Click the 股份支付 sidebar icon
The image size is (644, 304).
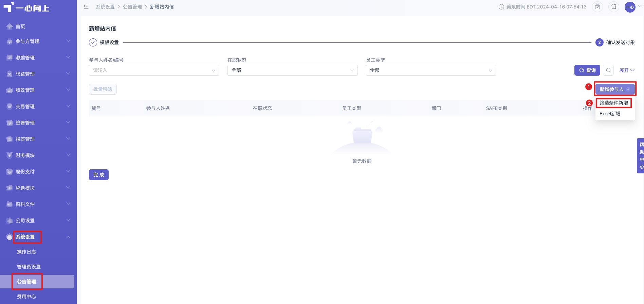click(x=10, y=172)
